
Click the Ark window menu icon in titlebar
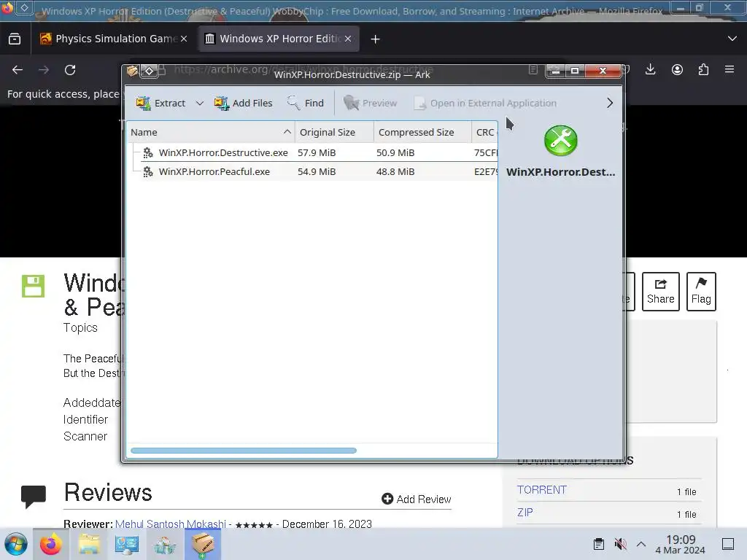pyautogui.click(x=132, y=71)
